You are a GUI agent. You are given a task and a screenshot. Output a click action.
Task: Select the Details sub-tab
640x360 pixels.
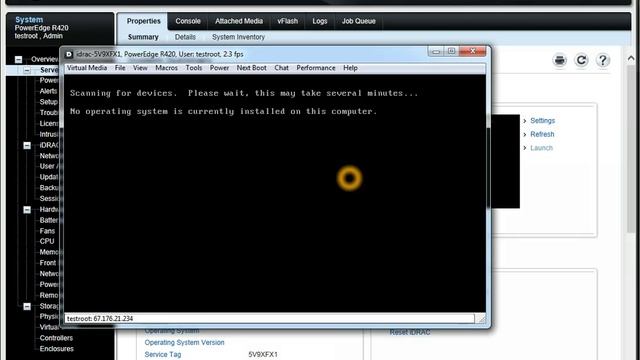(185, 37)
